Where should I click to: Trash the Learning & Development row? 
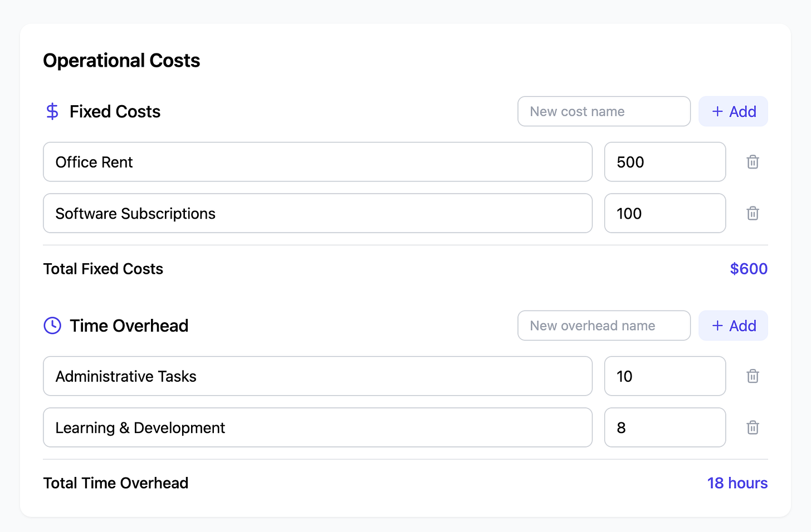(x=753, y=427)
